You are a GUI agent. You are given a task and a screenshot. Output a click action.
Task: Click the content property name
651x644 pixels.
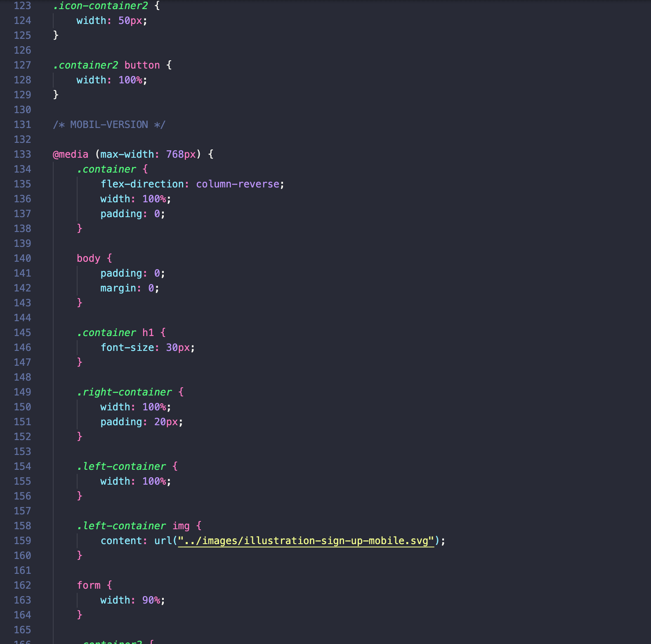click(x=121, y=541)
